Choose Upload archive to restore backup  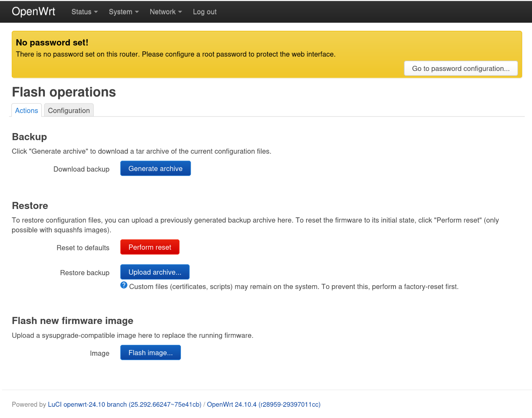pos(155,272)
